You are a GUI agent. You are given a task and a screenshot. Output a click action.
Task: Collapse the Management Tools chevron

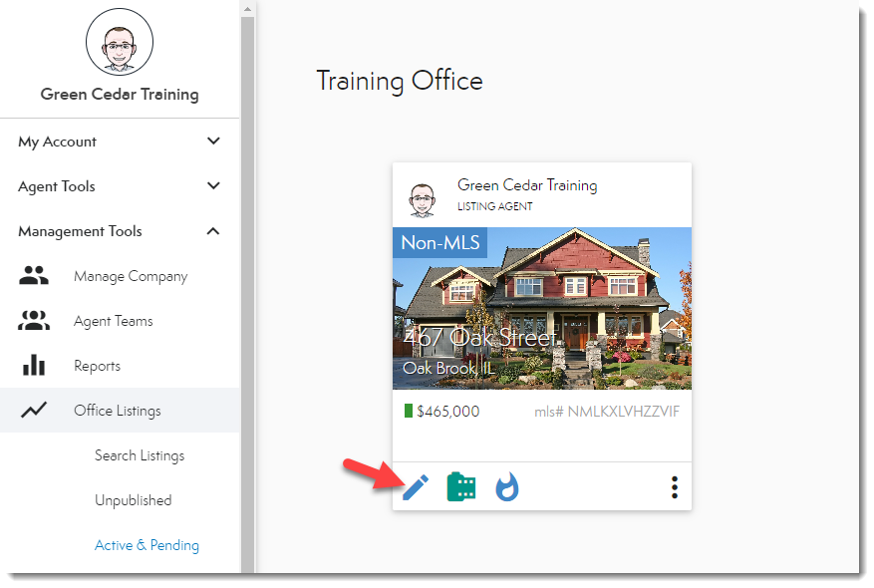pyautogui.click(x=213, y=231)
